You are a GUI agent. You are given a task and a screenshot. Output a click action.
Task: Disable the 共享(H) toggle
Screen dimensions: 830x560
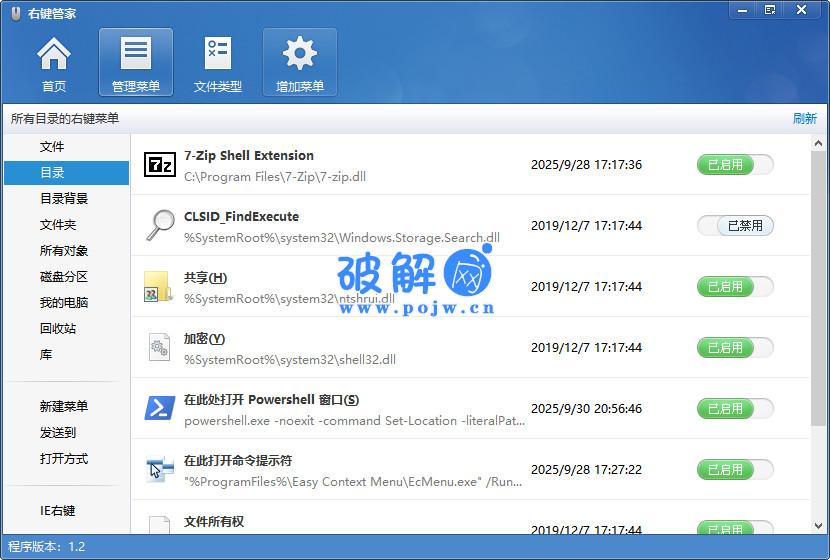click(x=735, y=286)
